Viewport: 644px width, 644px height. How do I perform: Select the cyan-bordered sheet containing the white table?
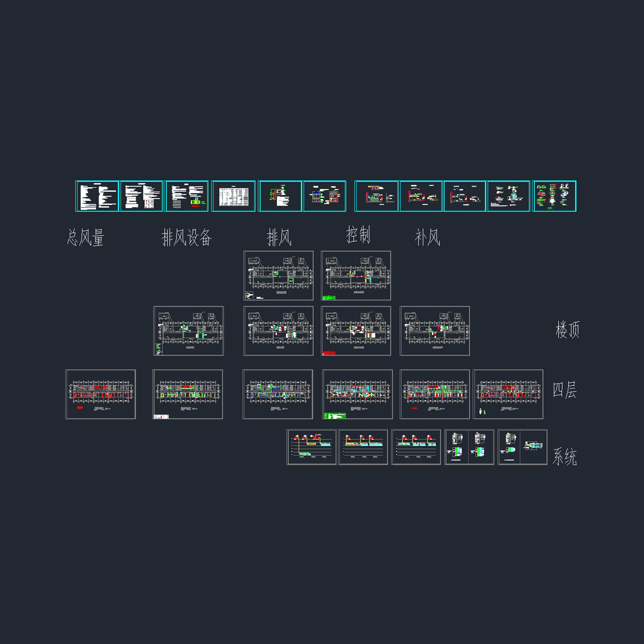[x=234, y=196]
